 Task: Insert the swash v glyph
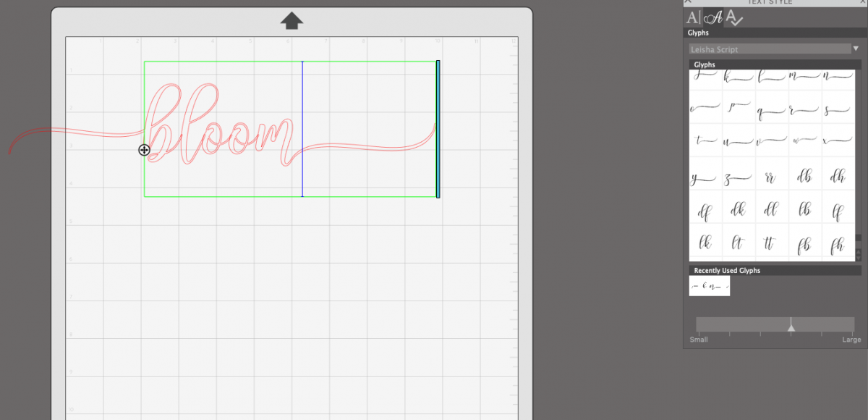pyautogui.click(x=772, y=141)
